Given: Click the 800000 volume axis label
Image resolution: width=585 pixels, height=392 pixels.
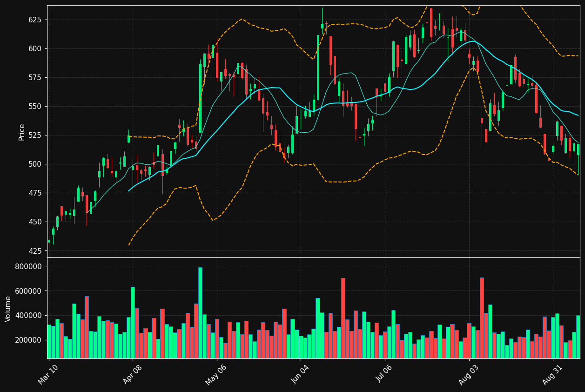Looking at the screenshot, I should (29, 267).
